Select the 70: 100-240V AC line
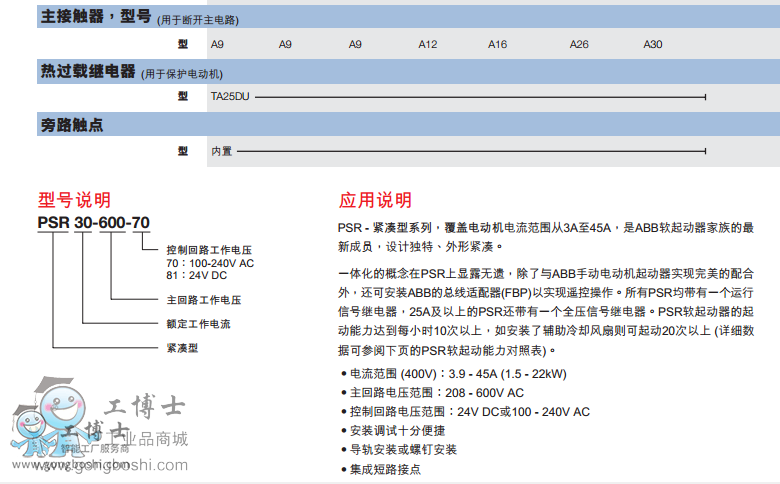780x484 pixels. point(210,263)
